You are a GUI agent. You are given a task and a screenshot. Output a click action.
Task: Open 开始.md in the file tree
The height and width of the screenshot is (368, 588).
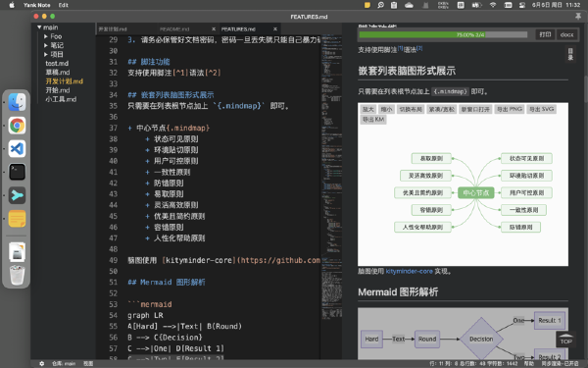click(x=58, y=90)
